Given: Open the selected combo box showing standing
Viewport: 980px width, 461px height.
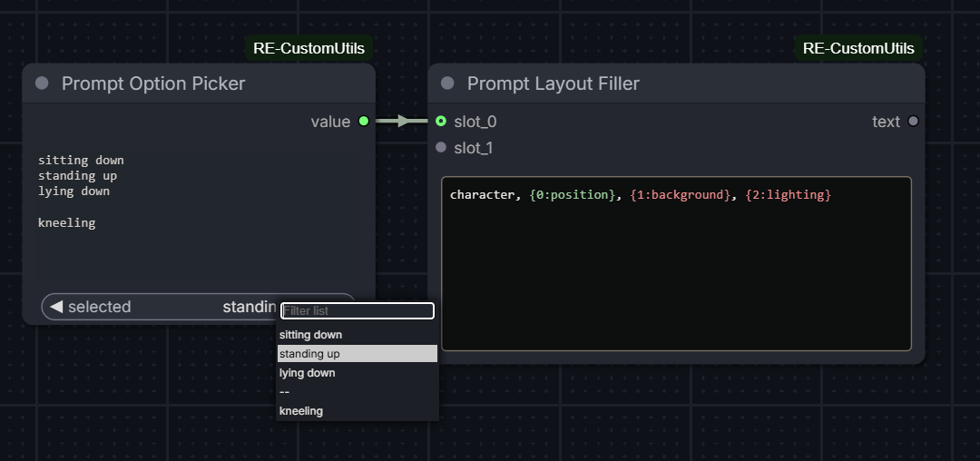Looking at the screenshot, I should coord(198,307).
